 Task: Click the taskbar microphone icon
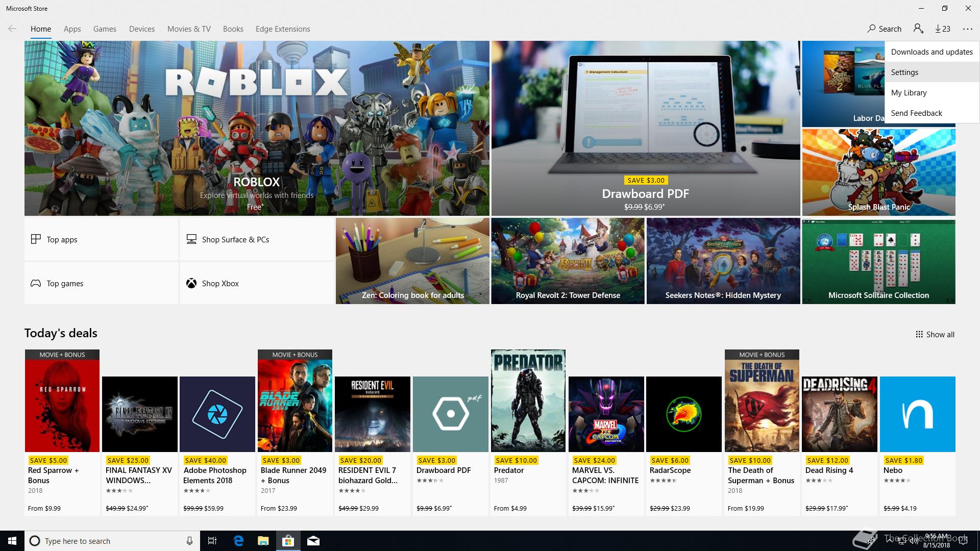click(189, 541)
